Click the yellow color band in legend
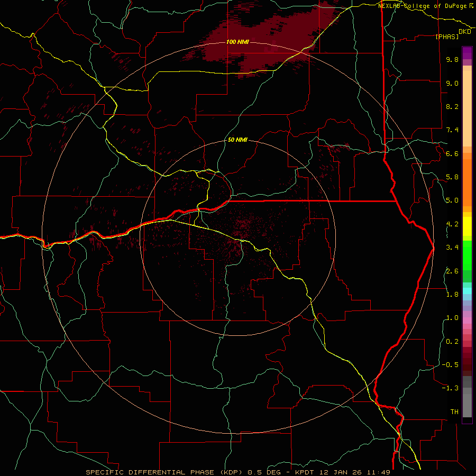Viewport: 476px width, 476px height. point(467,226)
